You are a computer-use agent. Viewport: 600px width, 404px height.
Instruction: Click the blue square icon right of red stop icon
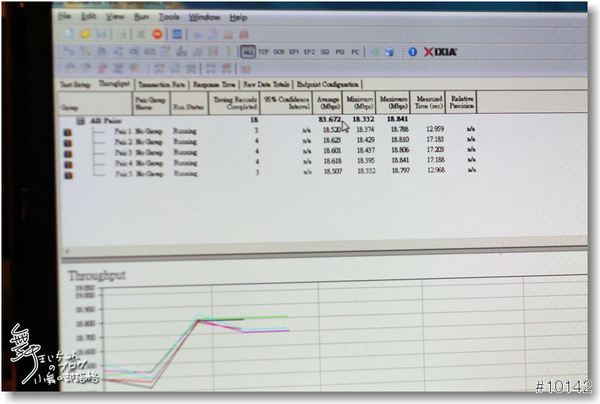coord(177,34)
